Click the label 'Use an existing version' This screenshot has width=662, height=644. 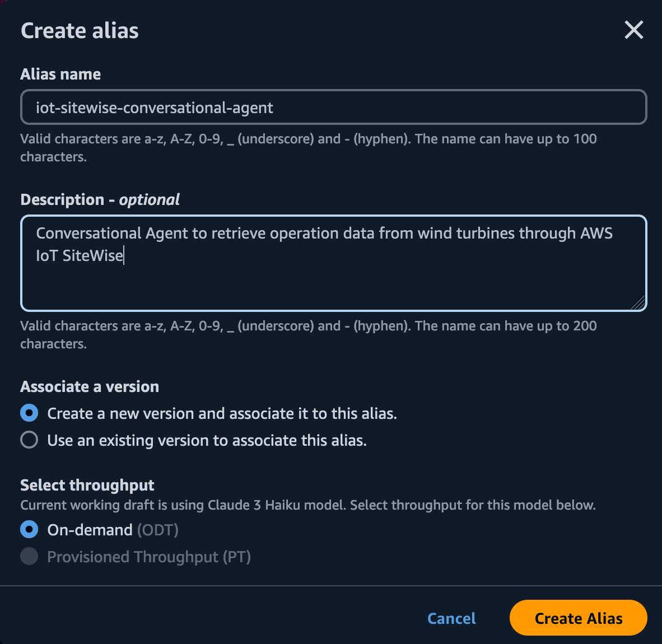point(207,440)
